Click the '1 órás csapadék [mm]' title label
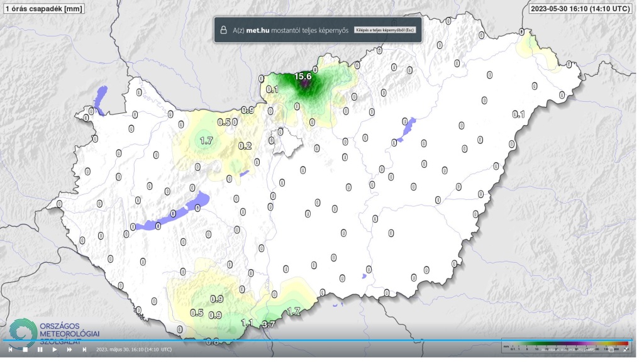The height and width of the screenshot is (364, 644). point(43,9)
